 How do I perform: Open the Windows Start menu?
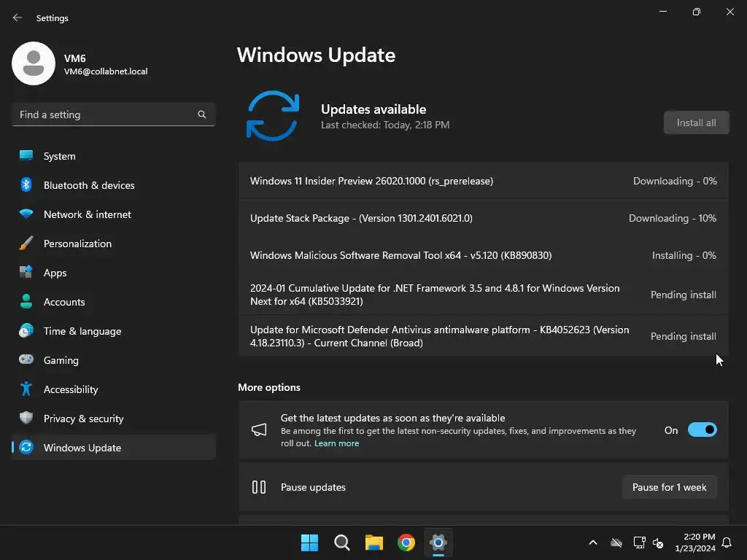tap(309, 542)
